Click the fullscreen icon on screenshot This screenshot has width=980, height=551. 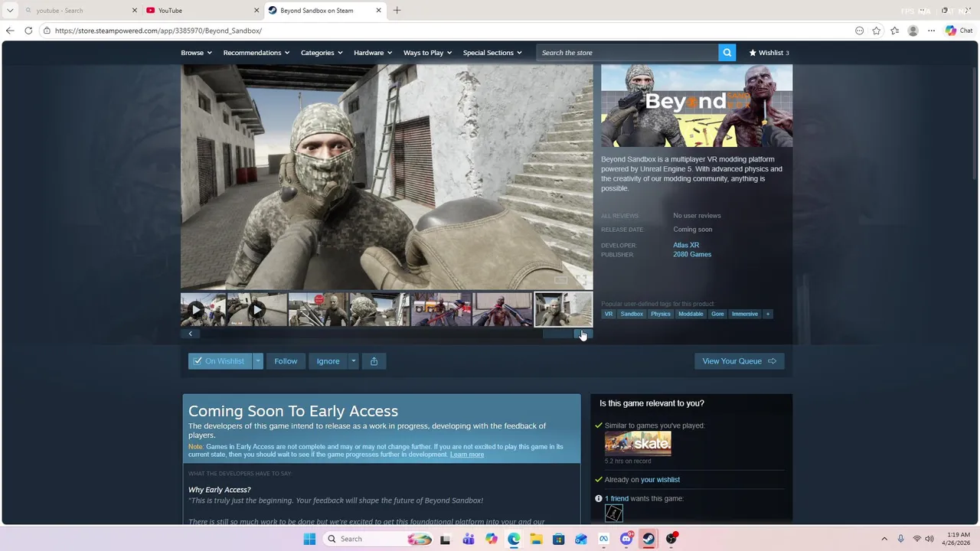pos(581,280)
